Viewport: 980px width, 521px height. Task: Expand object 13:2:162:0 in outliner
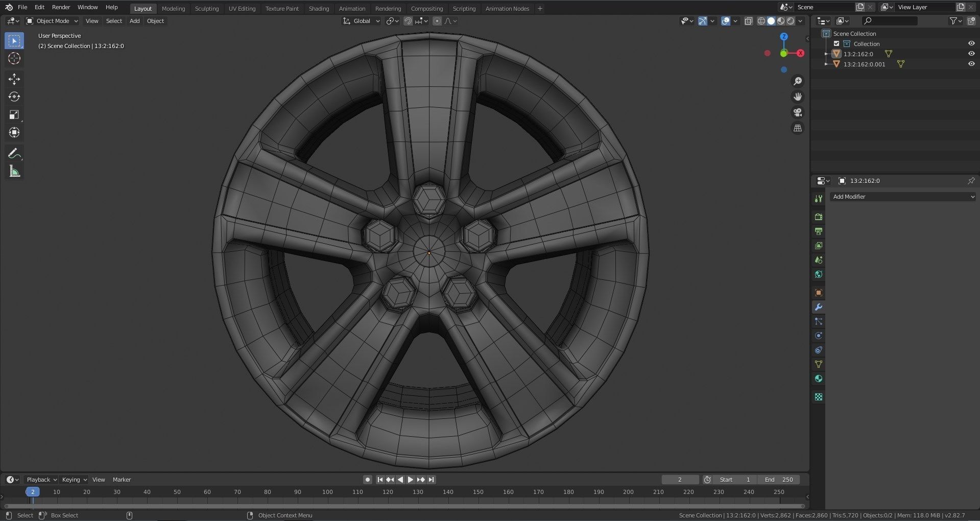tap(827, 54)
